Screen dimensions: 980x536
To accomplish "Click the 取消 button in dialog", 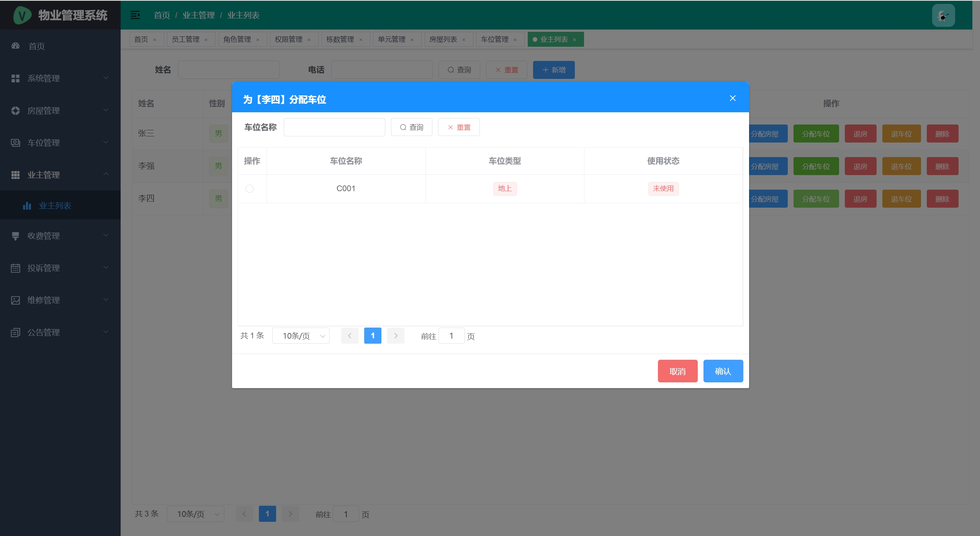I will 677,371.
